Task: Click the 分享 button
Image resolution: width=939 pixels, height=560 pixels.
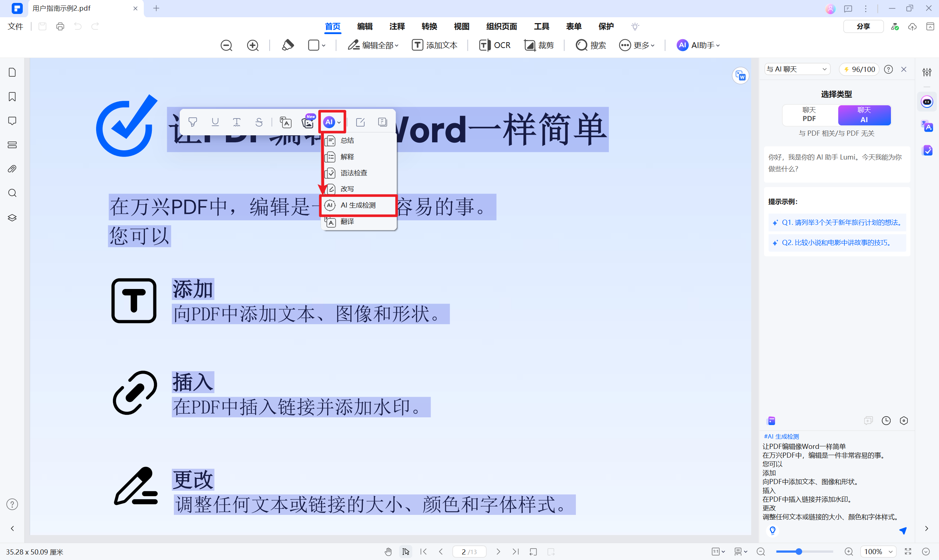Action: (863, 26)
